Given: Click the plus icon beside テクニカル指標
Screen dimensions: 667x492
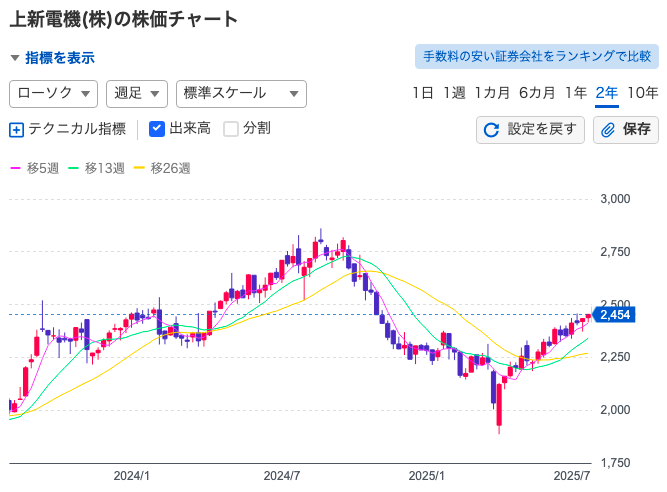Looking at the screenshot, I should (x=16, y=130).
